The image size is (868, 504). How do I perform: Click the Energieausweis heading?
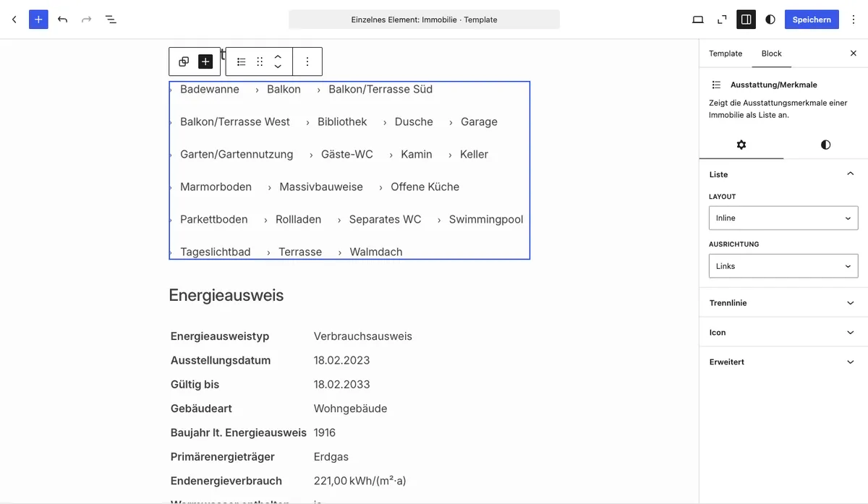pyautogui.click(x=226, y=295)
